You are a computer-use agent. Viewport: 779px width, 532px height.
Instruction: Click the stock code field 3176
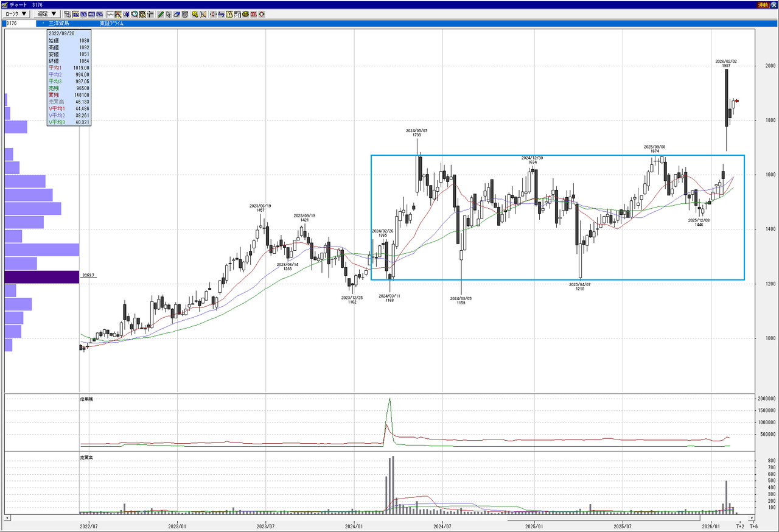pyautogui.click(x=18, y=23)
